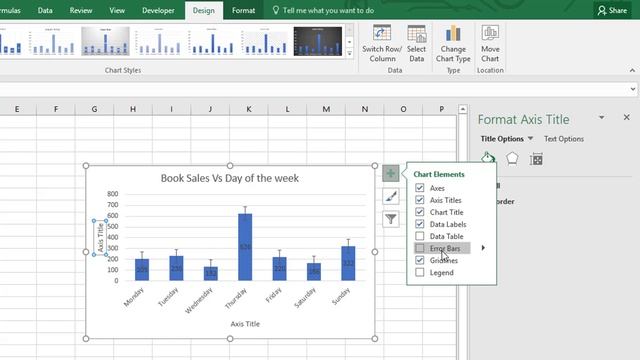The height and width of the screenshot is (360, 640).
Task: Uncheck the Axes checkbox
Action: click(420, 188)
